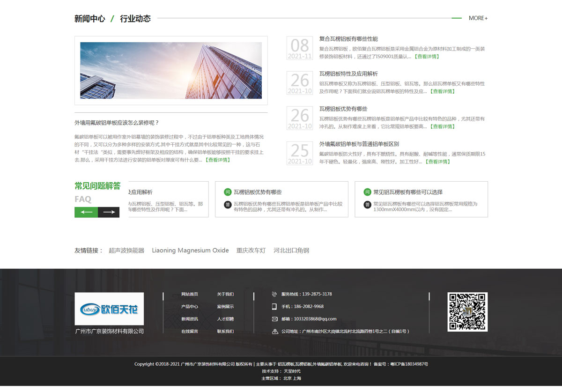Open 在线留言 in footer menu

(190, 331)
